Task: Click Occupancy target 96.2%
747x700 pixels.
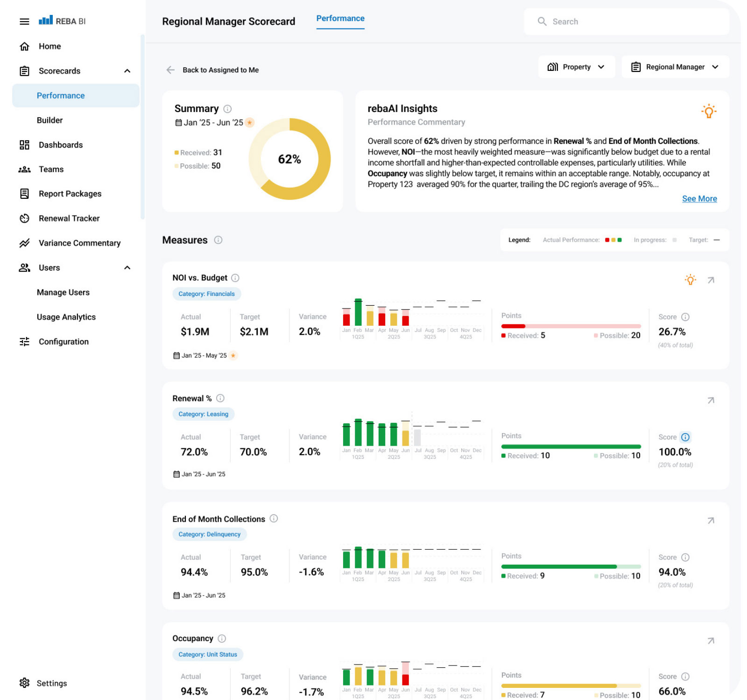Action: 254,691
